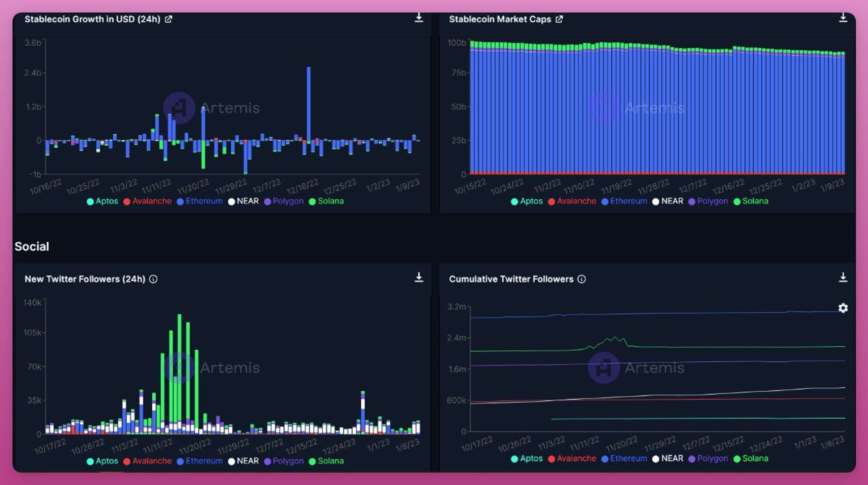The image size is (868, 485).
Task: Download the Stablecoin Growth in USD chart
Action: coord(419,17)
